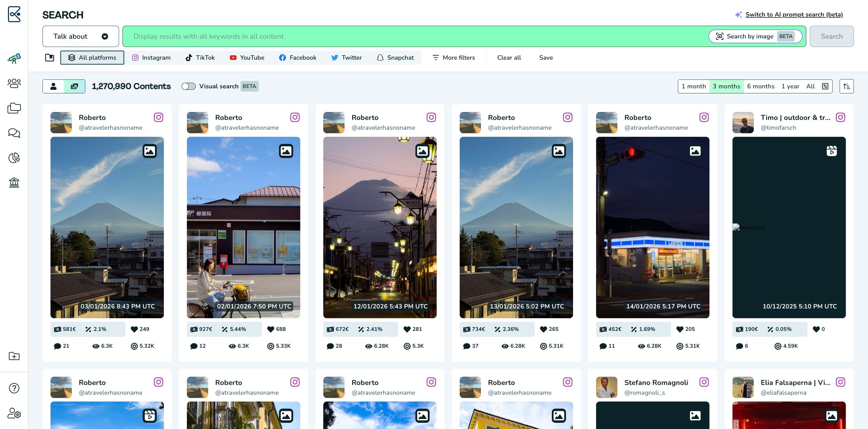Select the 1 month range
Screen dimensions: 868x429
tap(694, 86)
